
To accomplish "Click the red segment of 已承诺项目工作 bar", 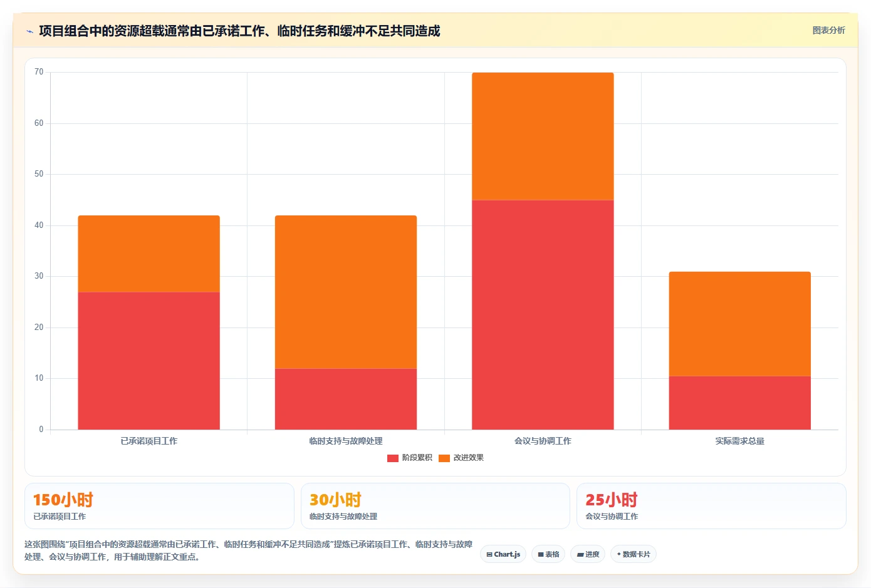I will coord(149,361).
